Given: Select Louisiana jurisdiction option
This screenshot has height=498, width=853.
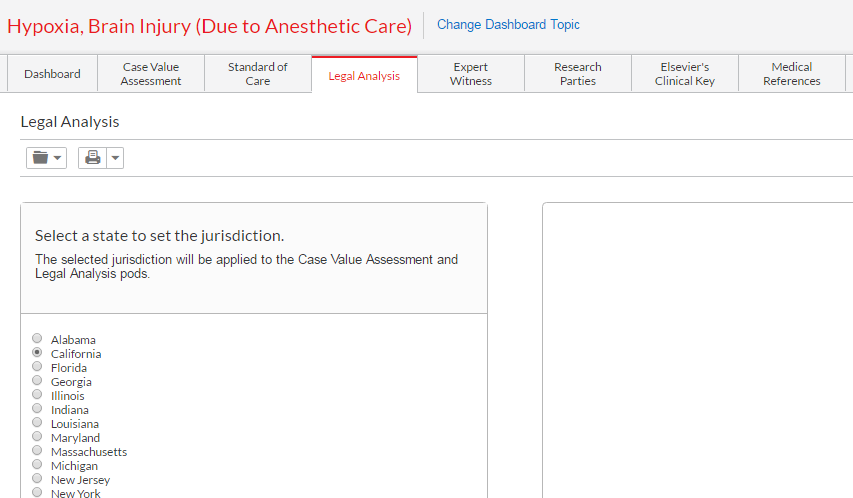Looking at the screenshot, I should tap(37, 422).
